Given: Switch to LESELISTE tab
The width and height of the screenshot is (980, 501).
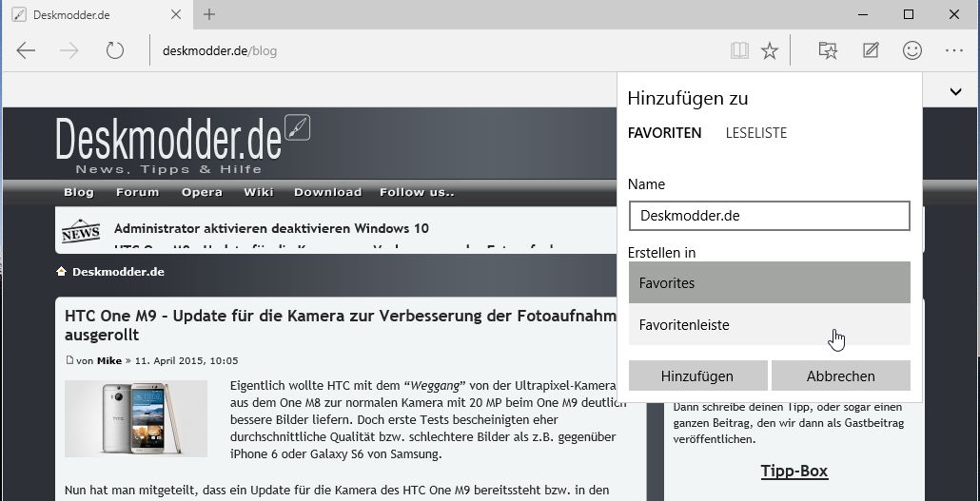Looking at the screenshot, I should tap(756, 133).
